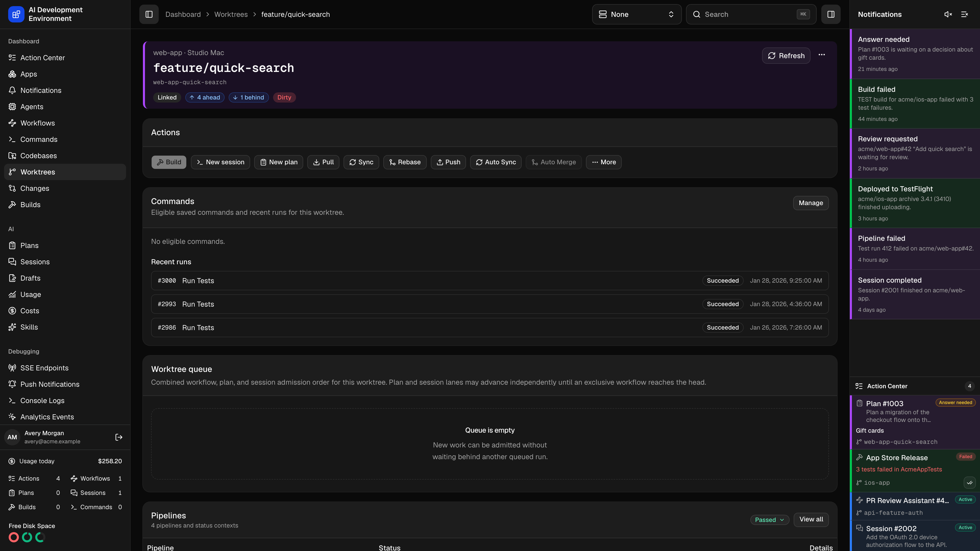Screen dimensions: 980x551
Task: Toggle the right panel icon
Action: click(831, 15)
